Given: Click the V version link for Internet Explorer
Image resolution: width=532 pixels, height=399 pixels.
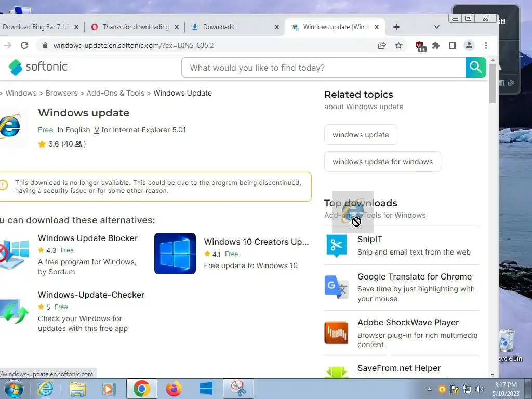Looking at the screenshot, I should point(96,130).
